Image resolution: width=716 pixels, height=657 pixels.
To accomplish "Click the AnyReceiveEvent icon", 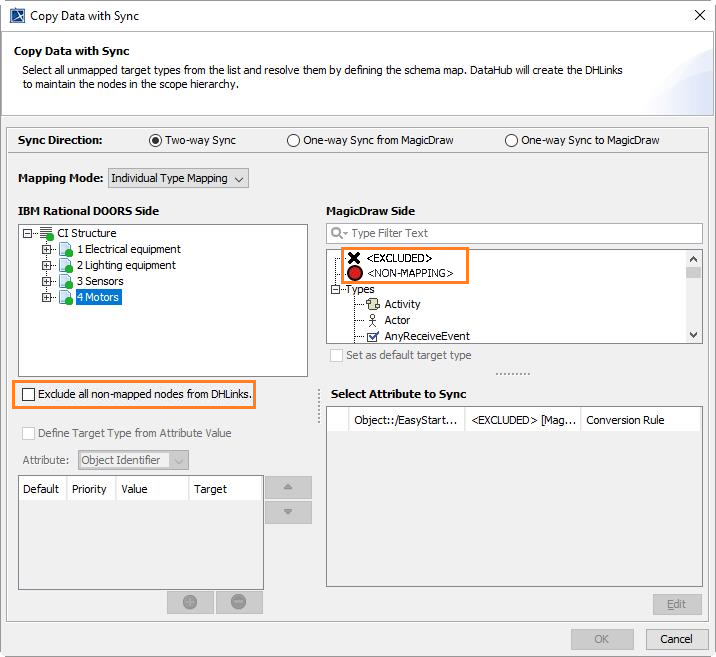I will 373,336.
